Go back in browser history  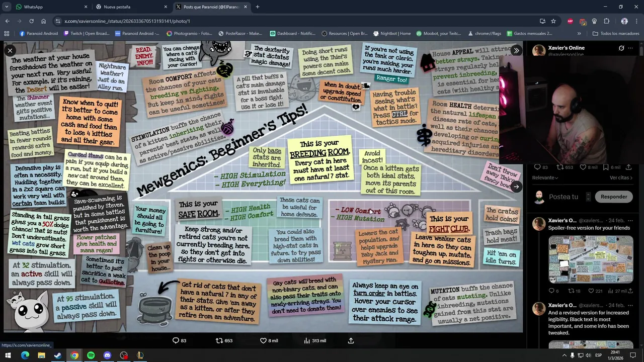(x=7, y=21)
